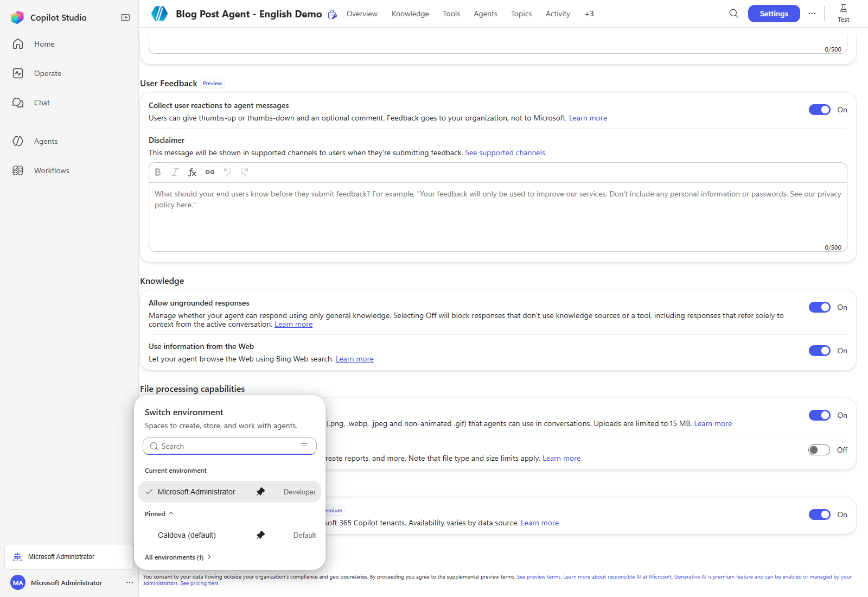This screenshot has width=868, height=597.
Task: Toggle Collect user reactions switch
Action: 819,110
